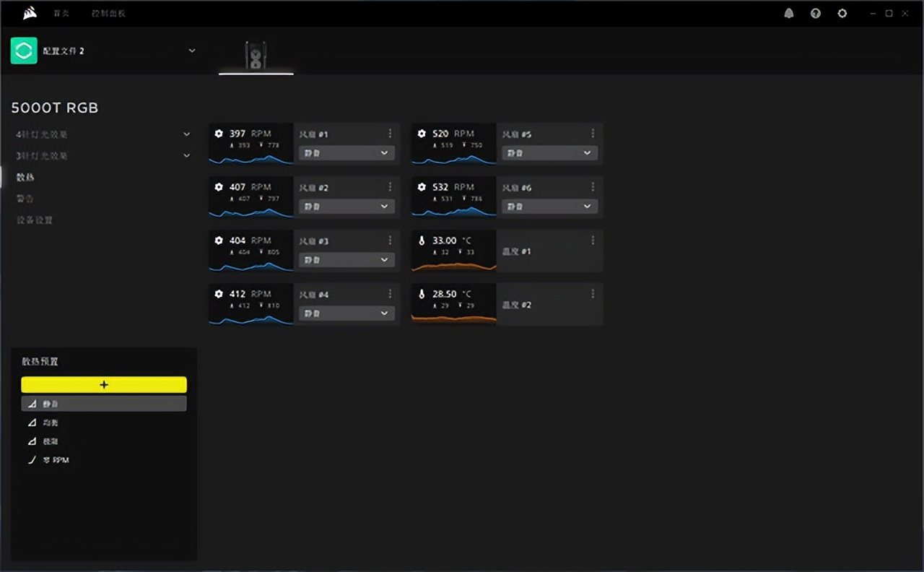Click the thermometer icon beside 33.00 °C
The width and height of the screenshot is (924, 572).
pyautogui.click(x=422, y=240)
